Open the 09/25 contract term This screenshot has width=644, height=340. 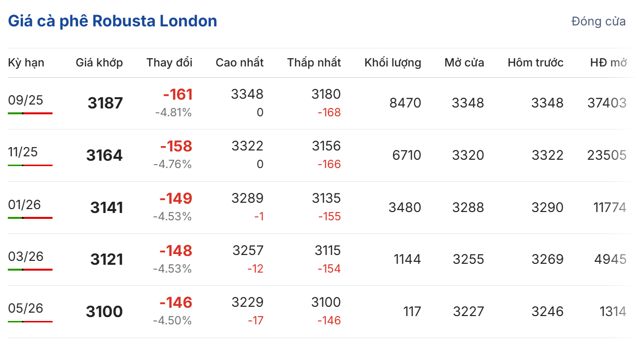(26, 100)
